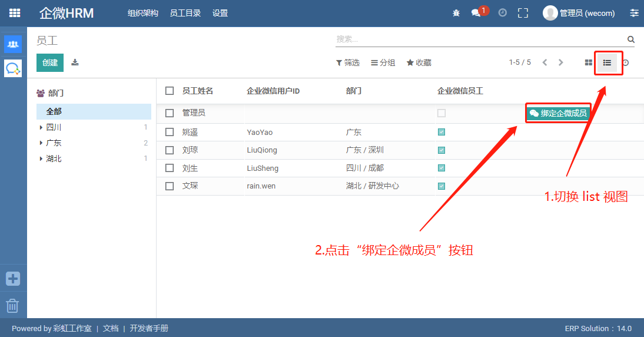Viewport: 644px width, 337px height.
Task: Toggle fullscreen mode icon
Action: coord(523,13)
